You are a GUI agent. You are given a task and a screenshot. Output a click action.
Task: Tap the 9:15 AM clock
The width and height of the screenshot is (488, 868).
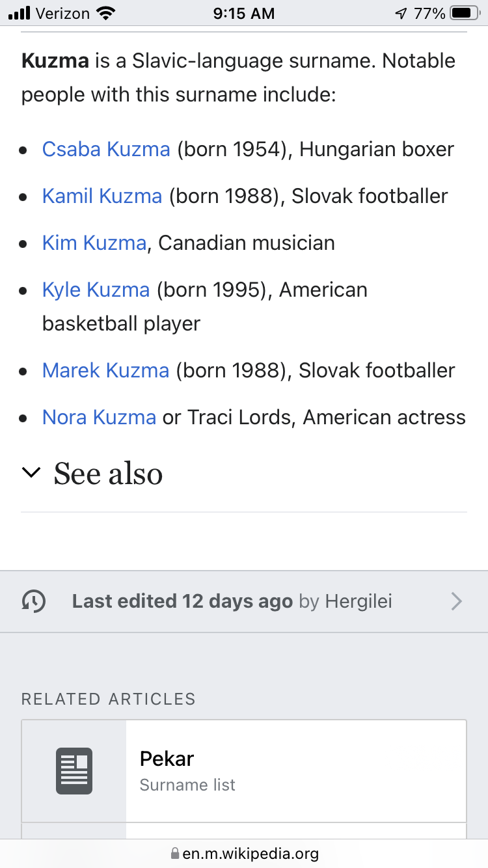244,13
